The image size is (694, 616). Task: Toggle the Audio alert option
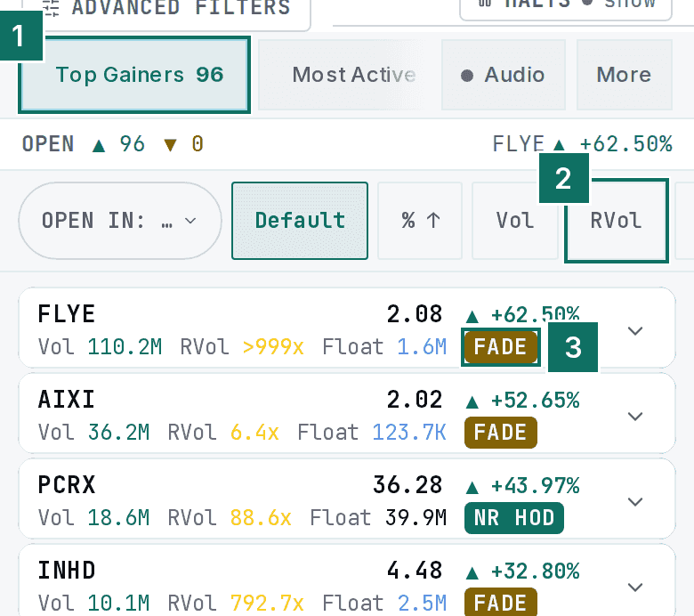tap(504, 75)
